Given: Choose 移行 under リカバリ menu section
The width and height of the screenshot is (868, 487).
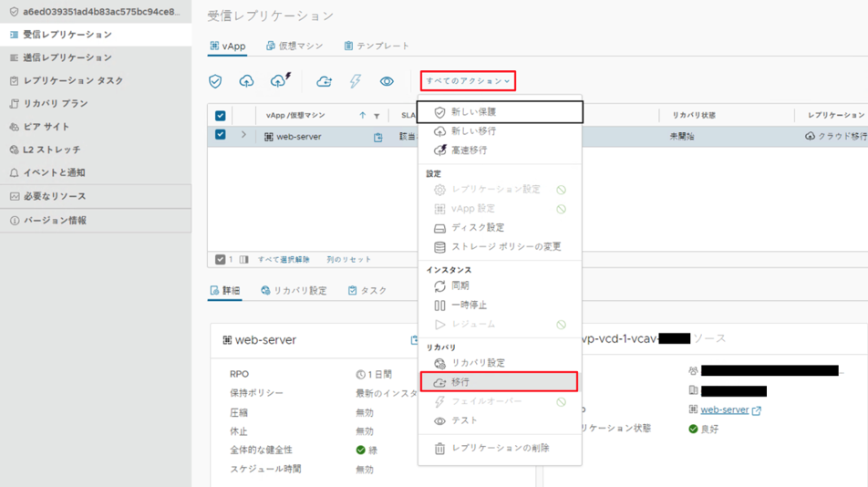Looking at the screenshot, I should click(x=500, y=382).
